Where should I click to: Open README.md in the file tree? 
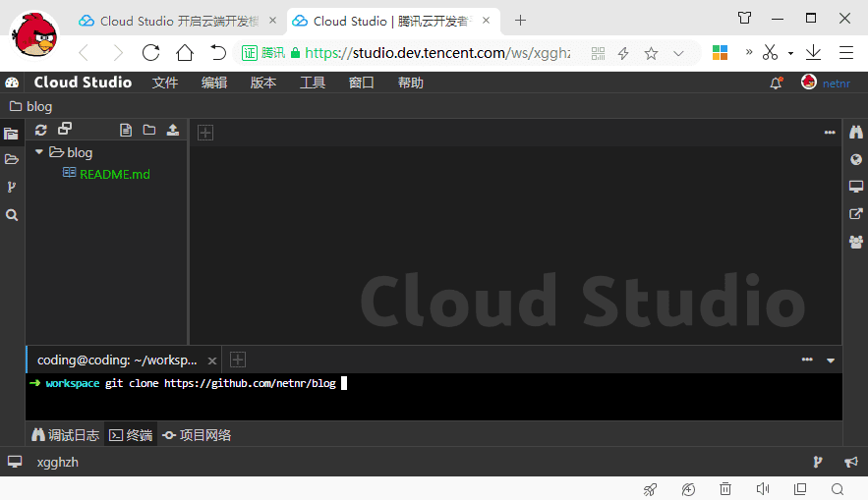coord(114,174)
